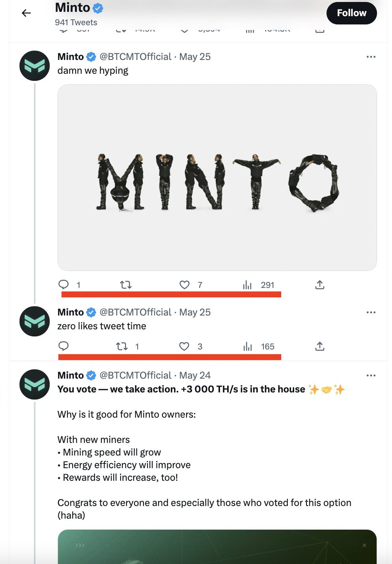
Task: Reply to the "damn we hyping" tweet
Action: point(63,284)
